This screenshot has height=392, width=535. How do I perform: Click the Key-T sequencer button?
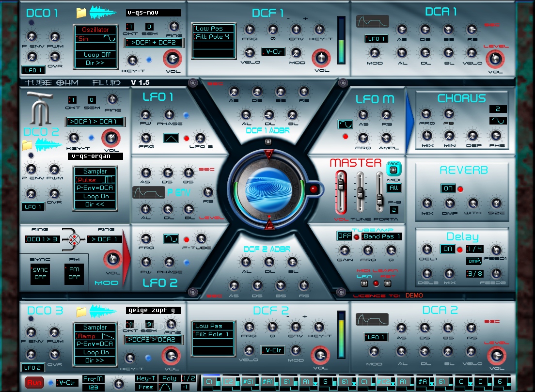point(146,378)
